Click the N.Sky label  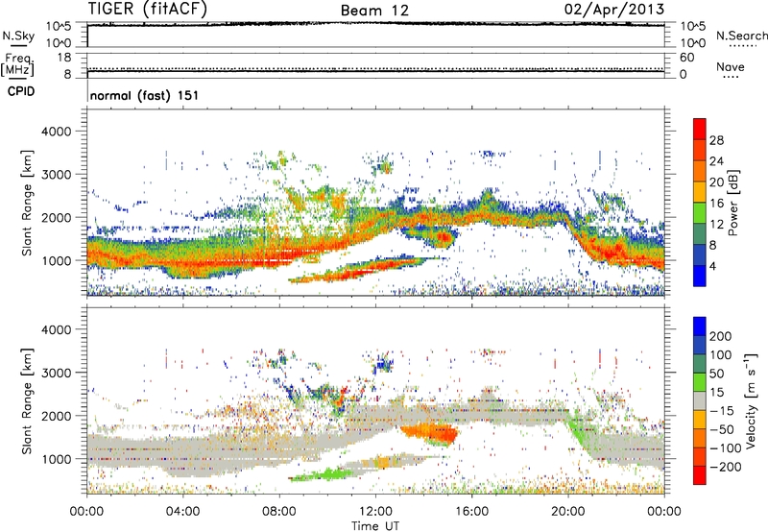[18, 36]
